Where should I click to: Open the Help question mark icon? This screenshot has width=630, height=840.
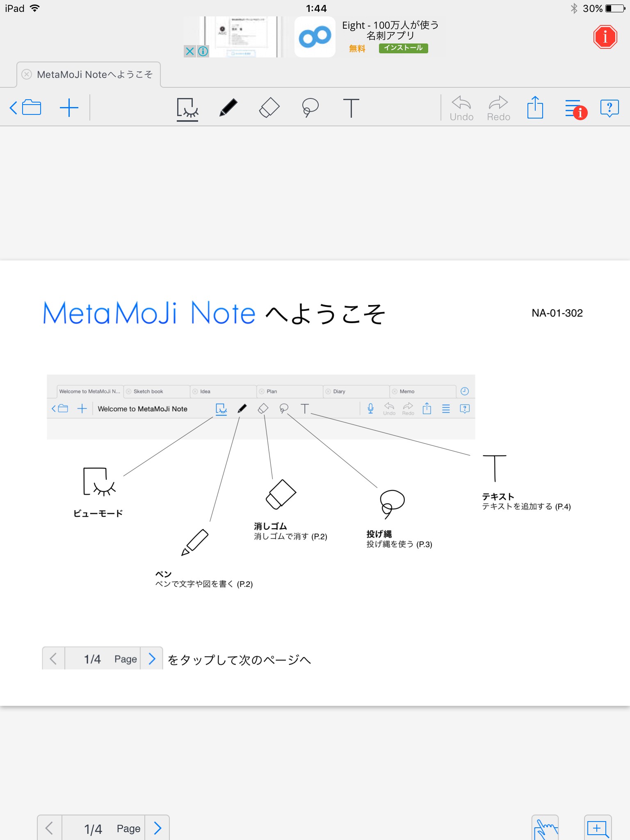coord(609,108)
